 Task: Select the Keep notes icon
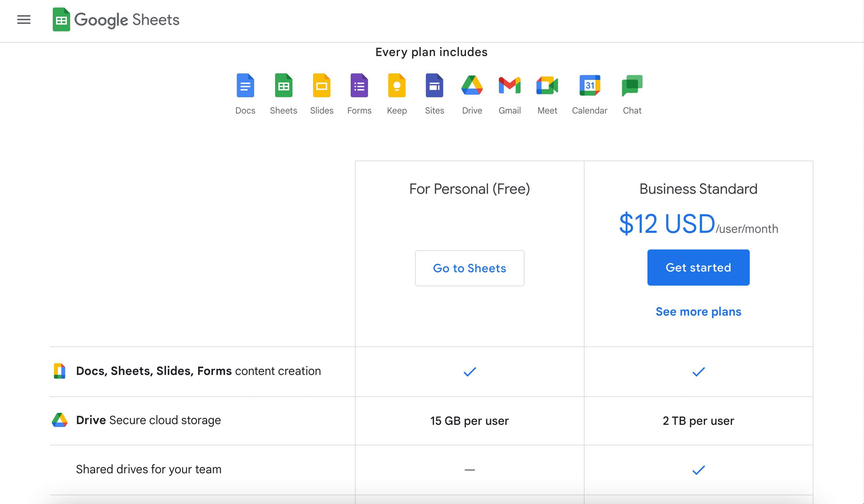pyautogui.click(x=397, y=86)
